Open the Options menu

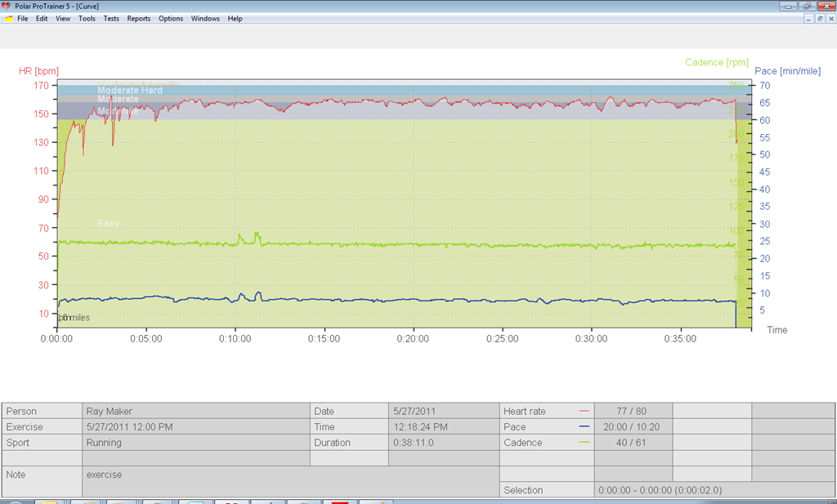click(171, 19)
